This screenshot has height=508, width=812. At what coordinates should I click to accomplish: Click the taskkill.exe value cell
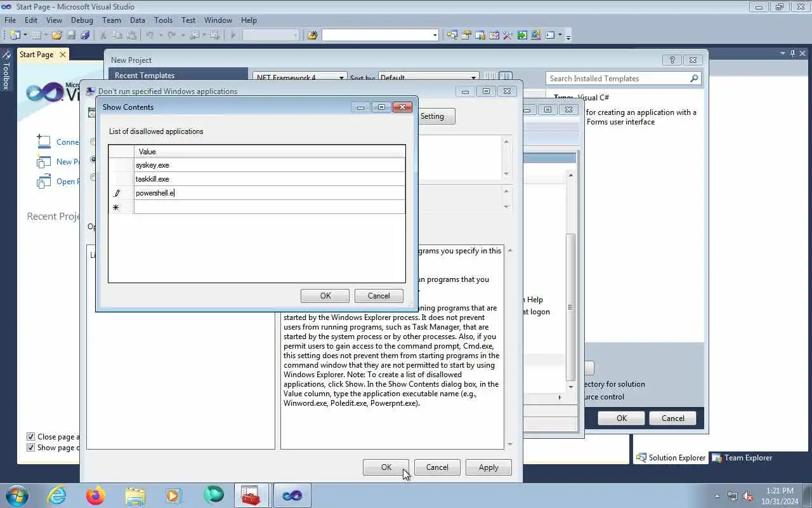point(269,179)
